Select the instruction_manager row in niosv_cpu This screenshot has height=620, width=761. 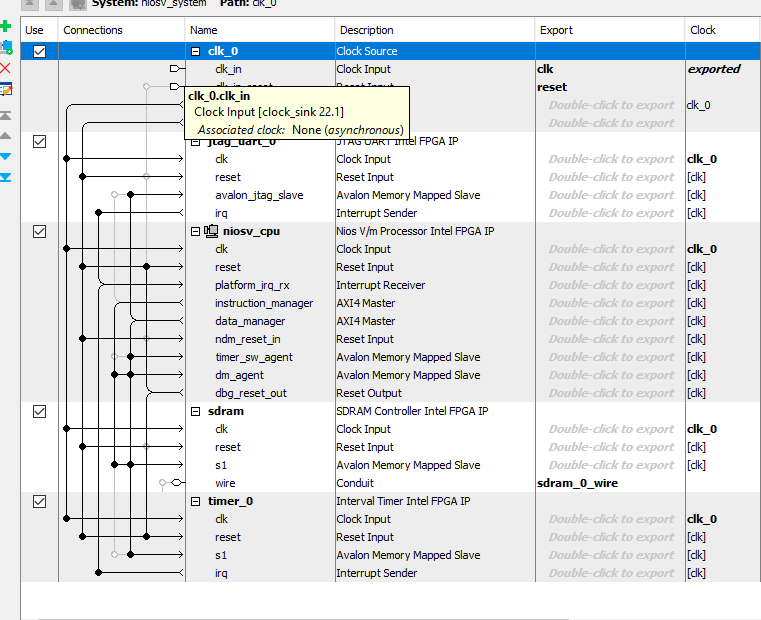[264, 303]
